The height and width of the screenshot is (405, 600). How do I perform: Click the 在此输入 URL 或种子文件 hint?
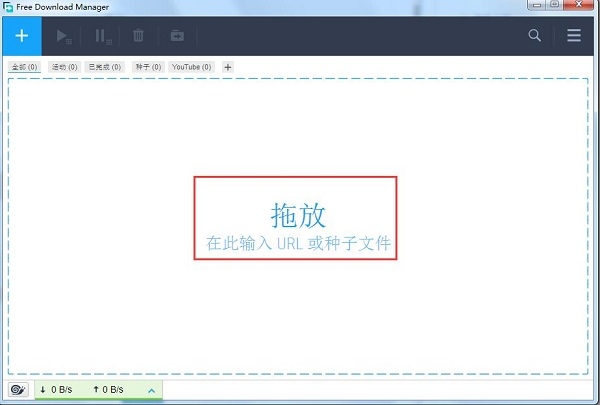click(x=298, y=243)
